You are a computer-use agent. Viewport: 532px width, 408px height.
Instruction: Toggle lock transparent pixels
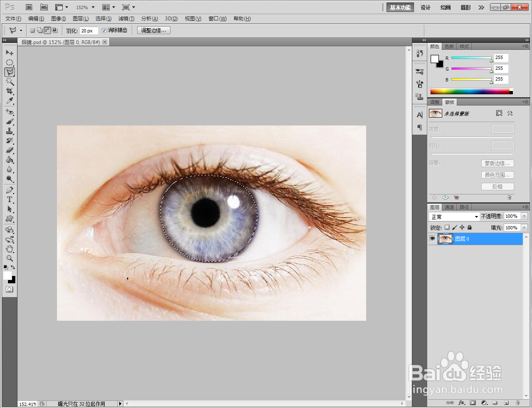(x=447, y=227)
